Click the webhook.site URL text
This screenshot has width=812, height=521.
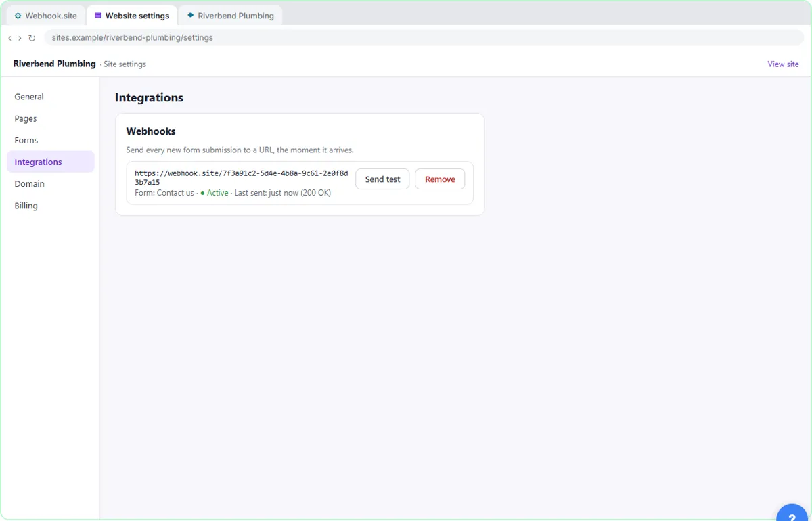click(x=242, y=178)
